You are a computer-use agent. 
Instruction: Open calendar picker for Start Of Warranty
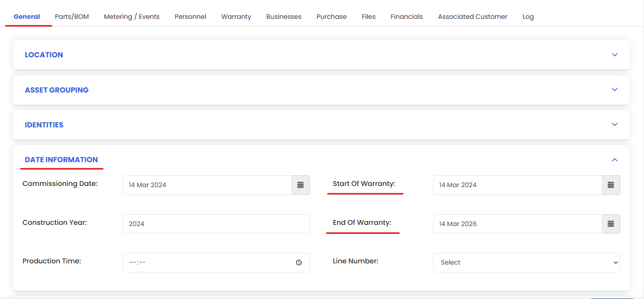point(611,185)
